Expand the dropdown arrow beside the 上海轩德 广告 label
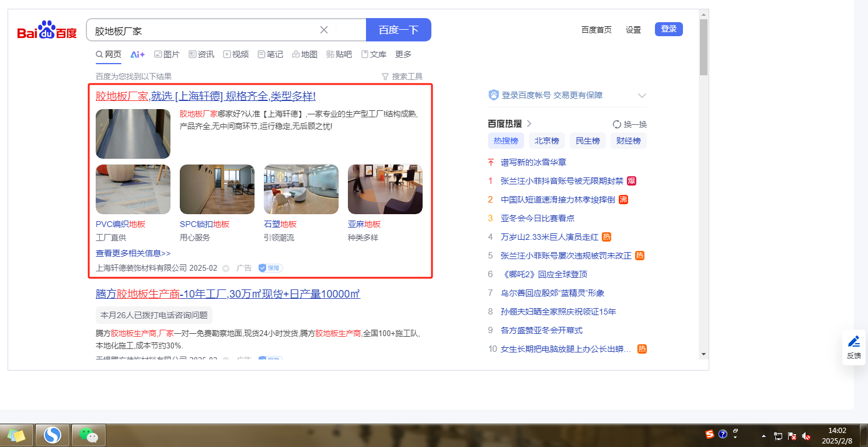 point(226,268)
